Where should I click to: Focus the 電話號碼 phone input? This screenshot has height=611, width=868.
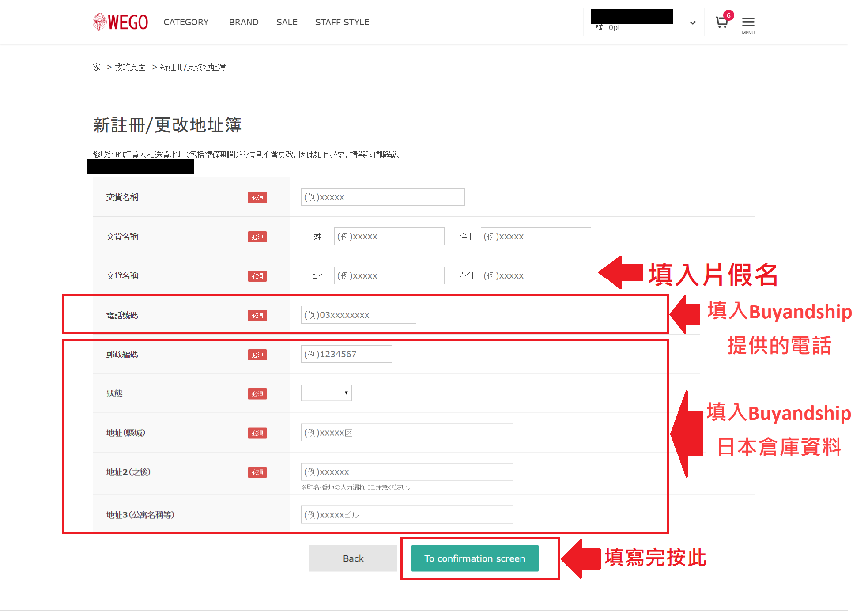[x=359, y=315]
